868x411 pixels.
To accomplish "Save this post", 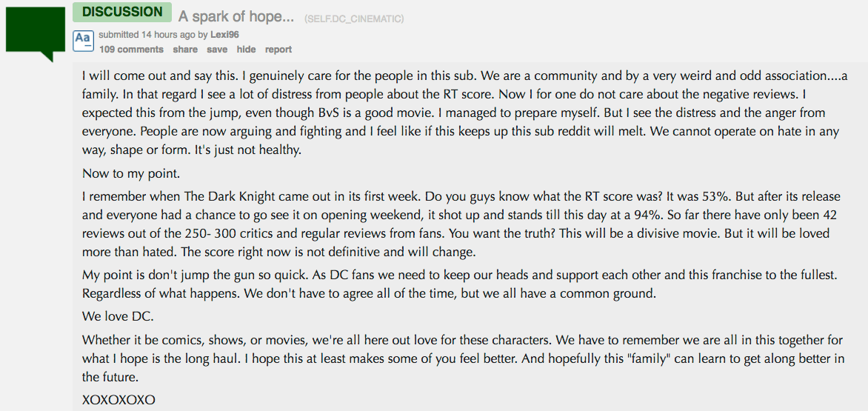I will tap(217, 50).
